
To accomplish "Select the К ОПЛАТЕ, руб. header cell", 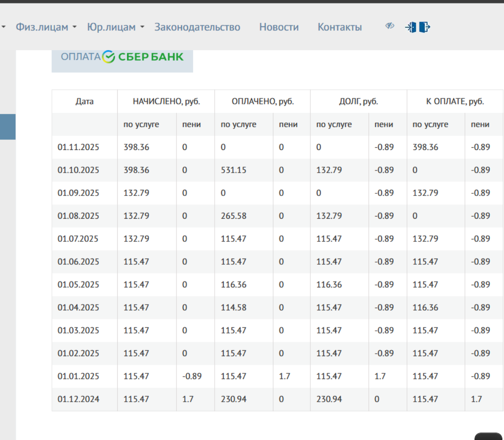I will click(455, 102).
